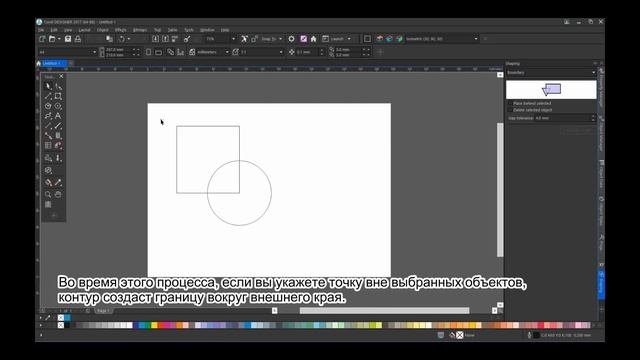
Task: Click the horizontal scrollbar thumb
Action: [x=384, y=311]
